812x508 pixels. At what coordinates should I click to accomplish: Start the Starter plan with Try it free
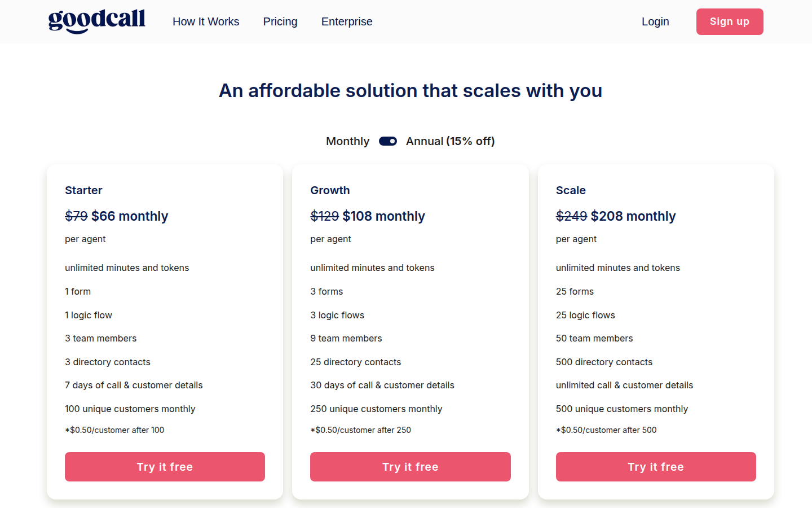click(165, 467)
